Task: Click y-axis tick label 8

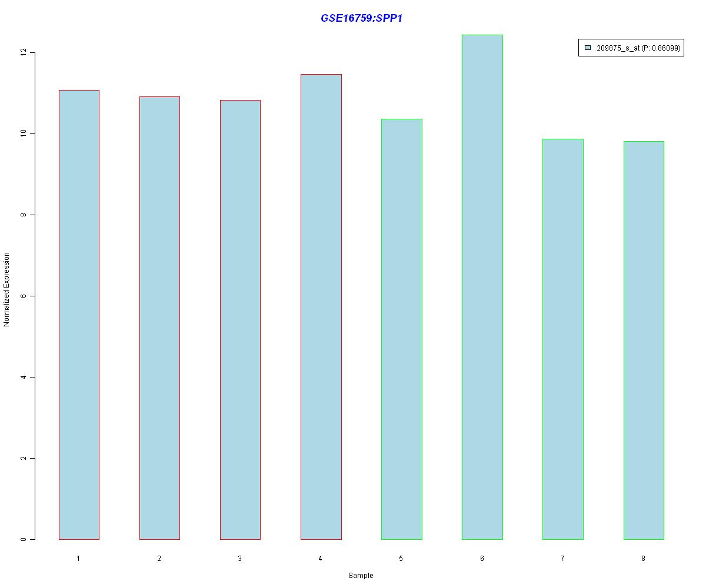Action: (24, 215)
